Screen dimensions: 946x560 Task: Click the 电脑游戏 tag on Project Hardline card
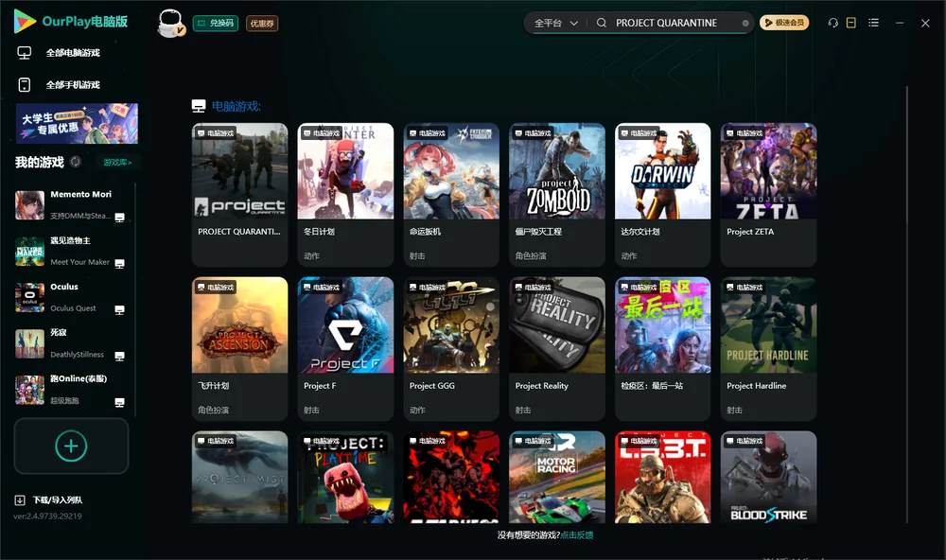tap(744, 287)
